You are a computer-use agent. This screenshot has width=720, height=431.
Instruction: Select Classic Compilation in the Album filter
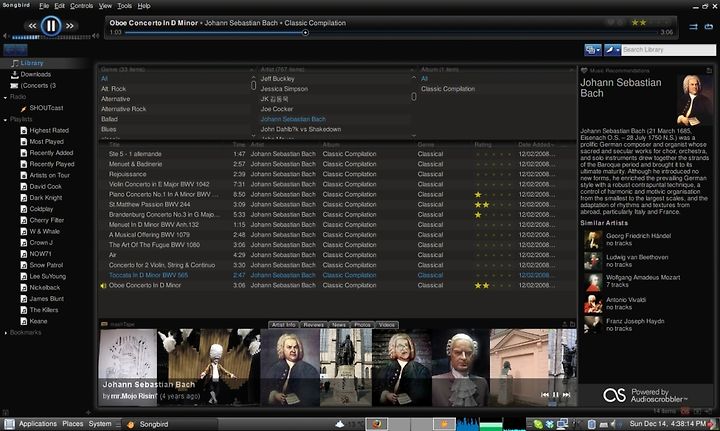pyautogui.click(x=448, y=89)
